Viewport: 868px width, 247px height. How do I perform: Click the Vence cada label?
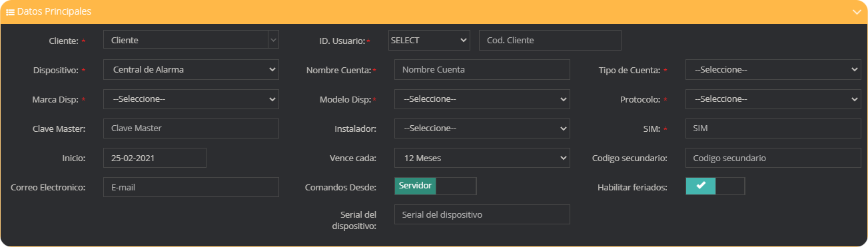(353, 158)
